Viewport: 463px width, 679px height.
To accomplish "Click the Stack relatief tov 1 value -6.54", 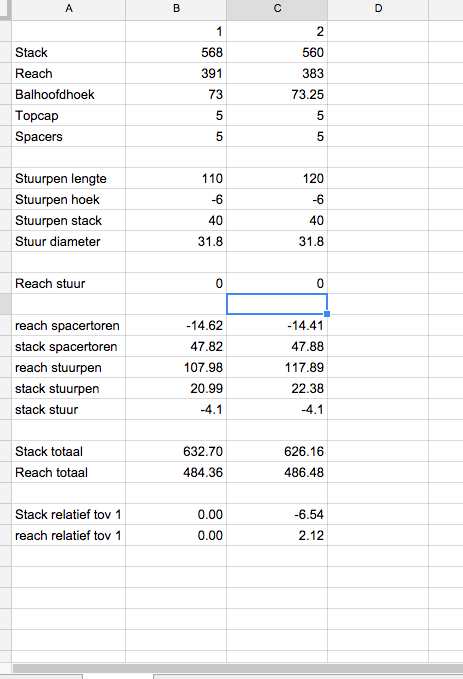I will (x=277, y=514).
